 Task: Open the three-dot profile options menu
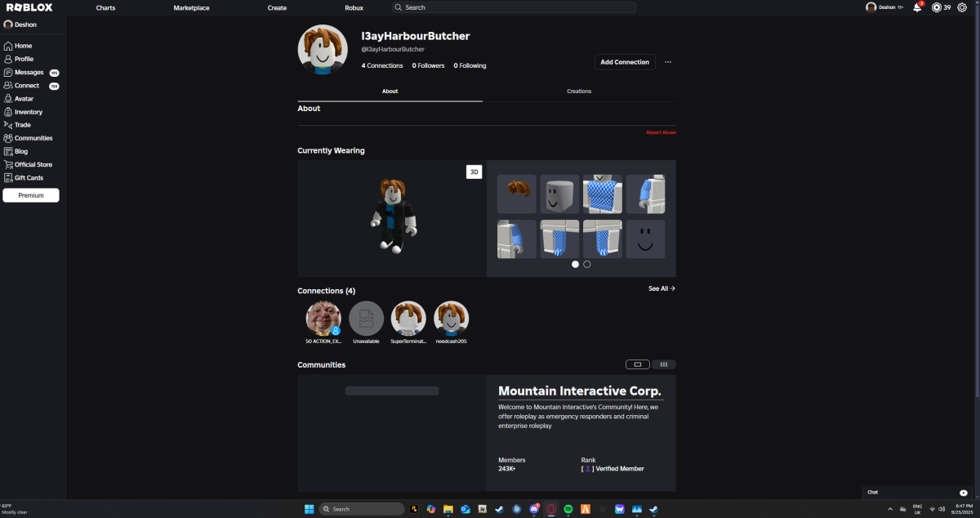pyautogui.click(x=668, y=62)
